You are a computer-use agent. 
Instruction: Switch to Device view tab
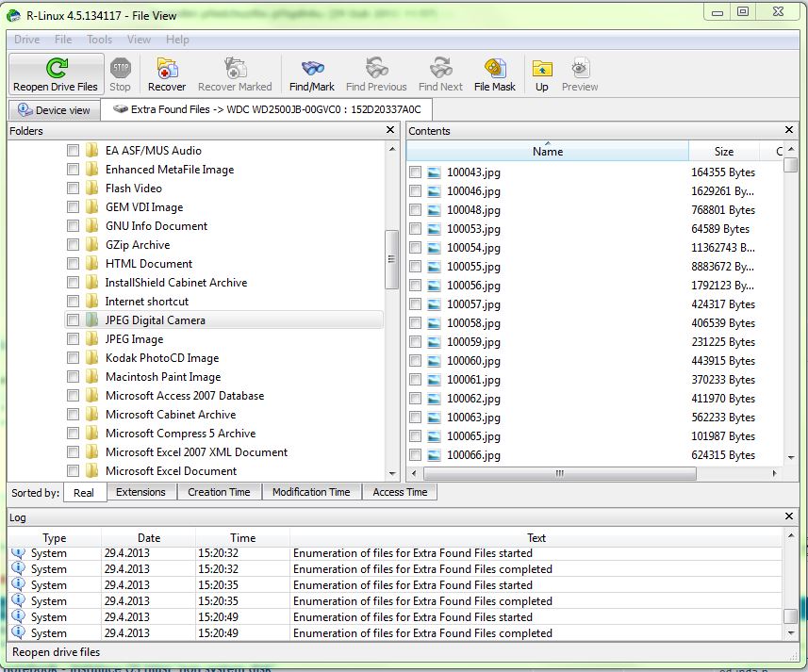coord(54,110)
